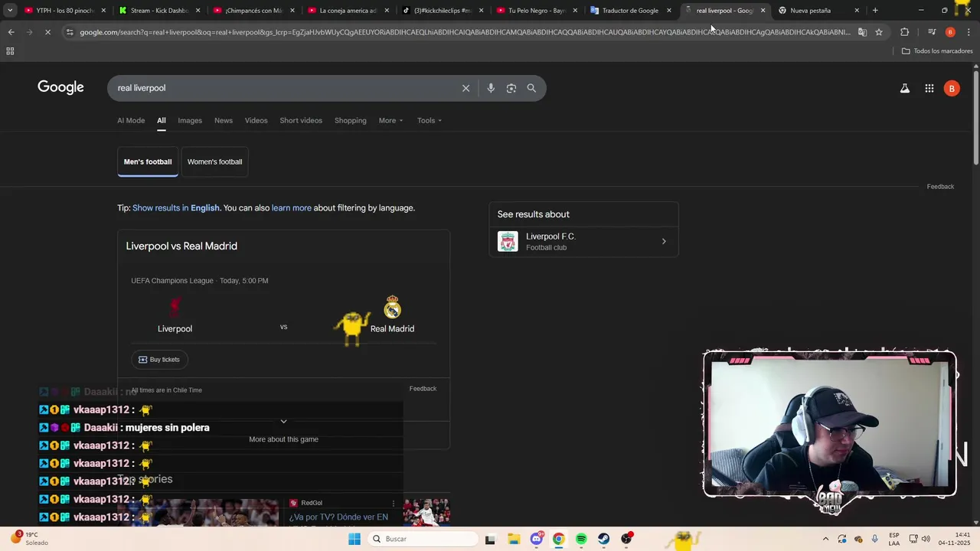Screen dimensions: 980x551
Task: Open the Liverpool team in match card
Action: [175, 315]
